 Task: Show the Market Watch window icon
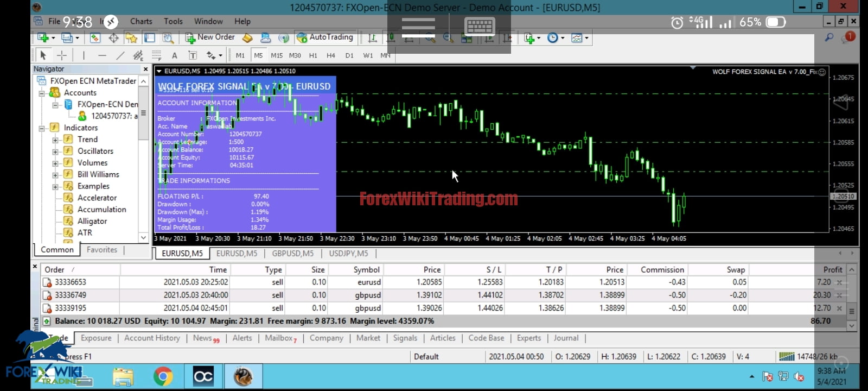95,37
